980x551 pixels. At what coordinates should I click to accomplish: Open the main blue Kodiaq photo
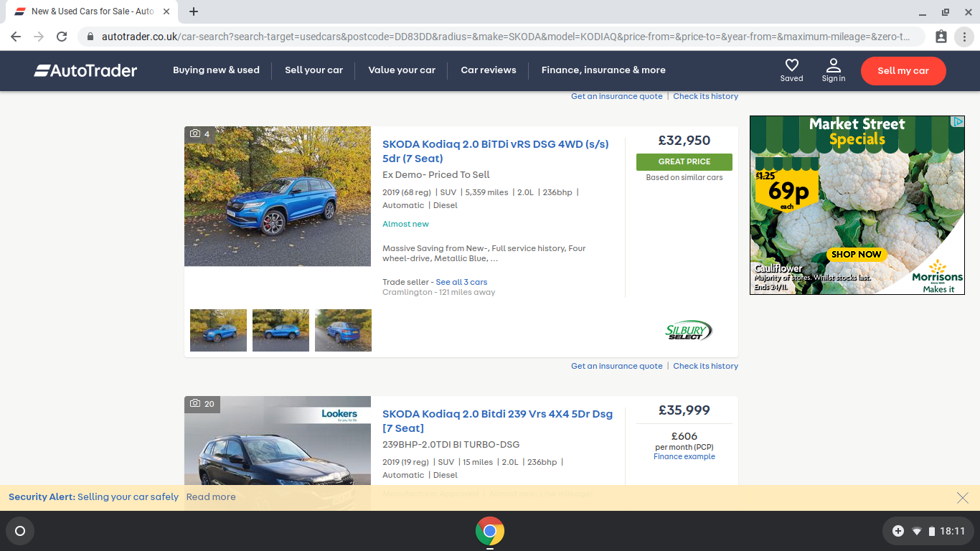point(278,197)
